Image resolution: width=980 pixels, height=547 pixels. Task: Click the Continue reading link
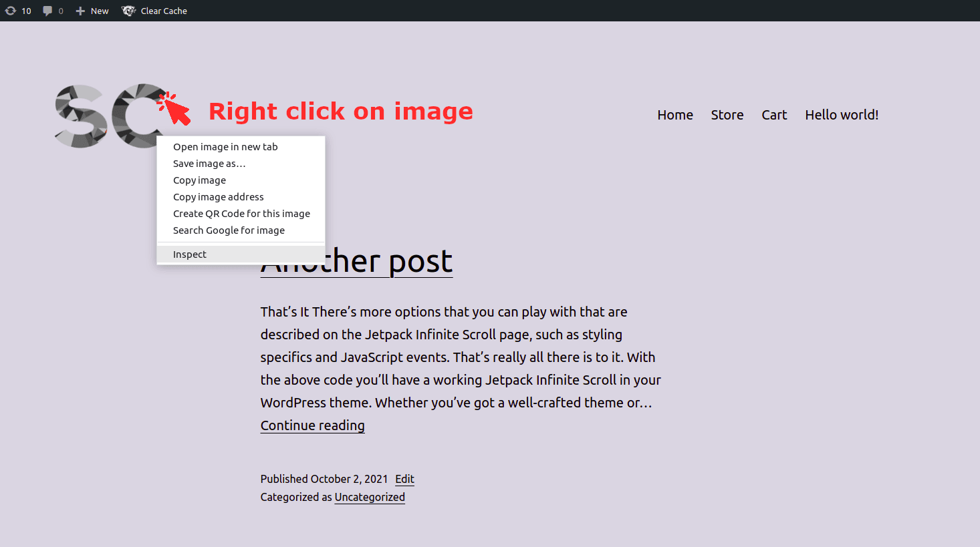[312, 425]
